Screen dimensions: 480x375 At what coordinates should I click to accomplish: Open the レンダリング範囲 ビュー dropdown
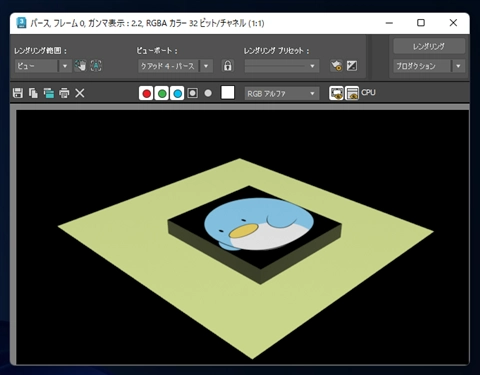coord(42,66)
